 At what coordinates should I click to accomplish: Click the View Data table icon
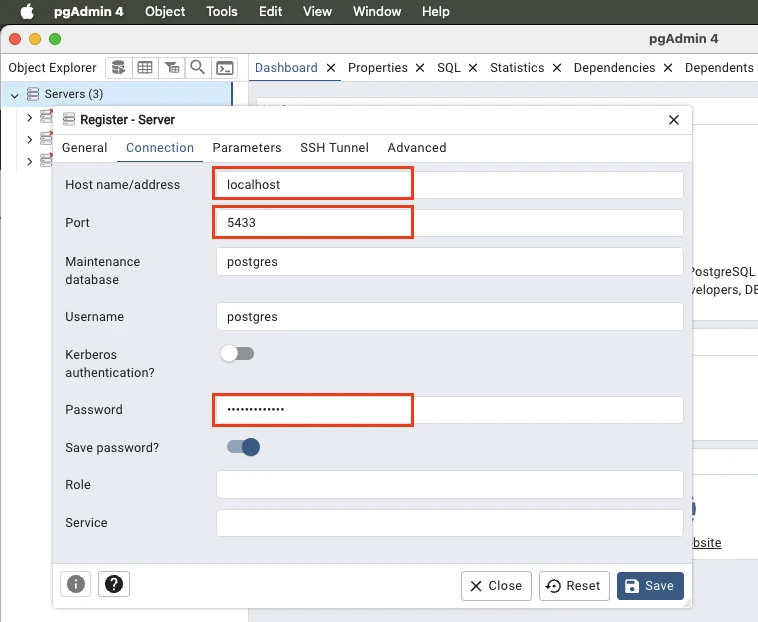[x=145, y=68]
